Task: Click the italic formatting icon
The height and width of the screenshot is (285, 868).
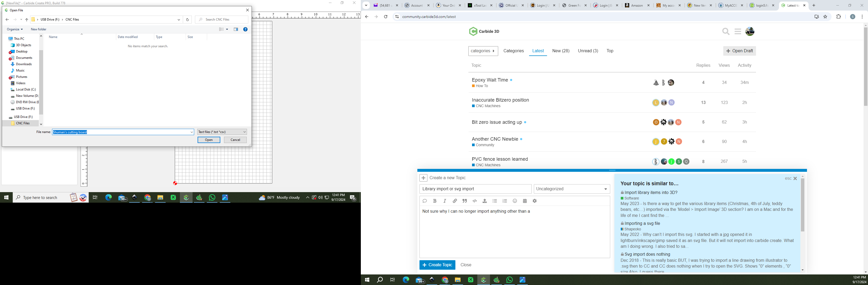Action: (x=445, y=201)
